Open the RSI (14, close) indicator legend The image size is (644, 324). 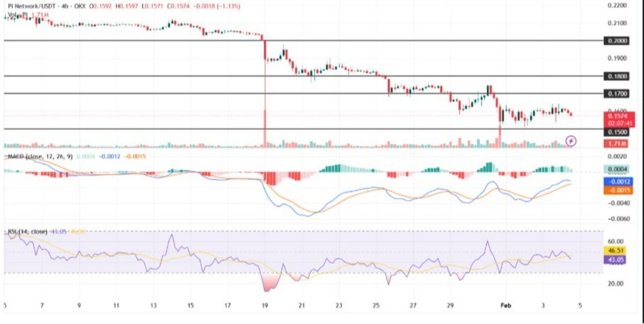(26, 232)
